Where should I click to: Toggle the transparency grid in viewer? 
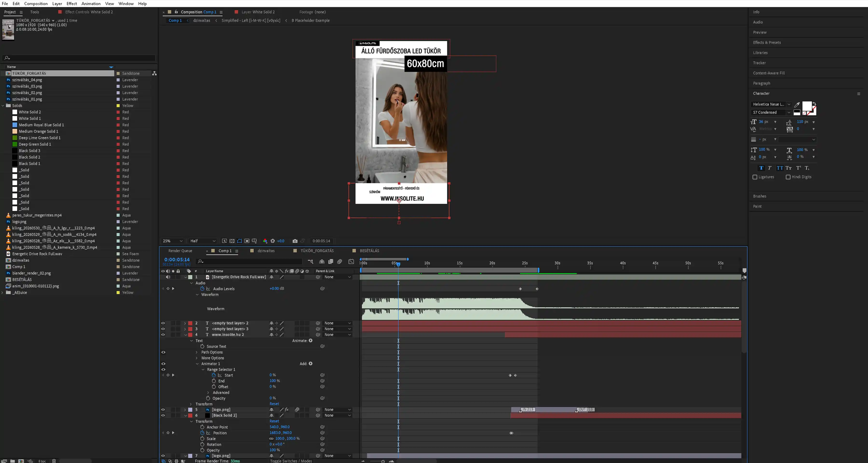click(x=232, y=241)
